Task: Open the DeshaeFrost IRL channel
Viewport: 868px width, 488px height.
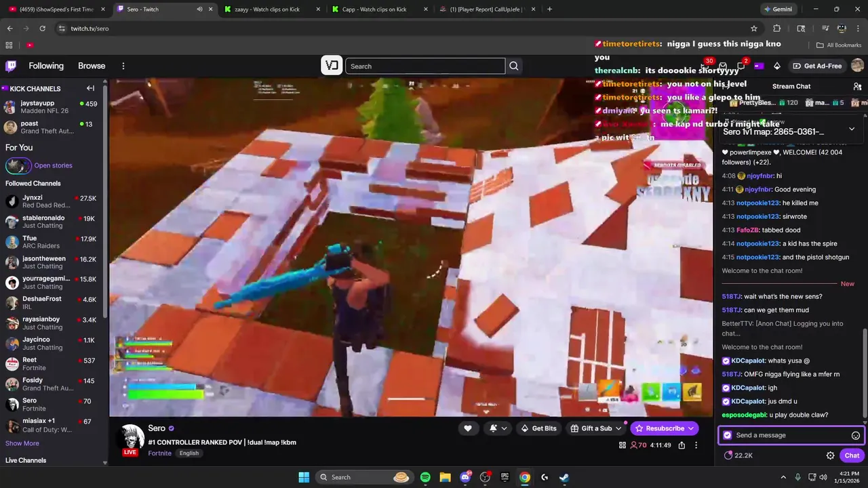Action: (52, 303)
